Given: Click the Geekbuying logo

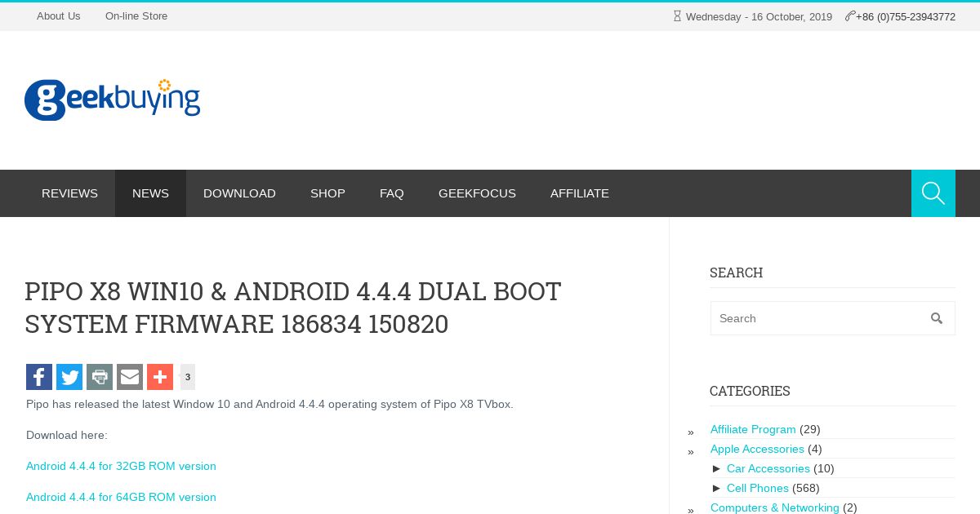Looking at the screenshot, I should click(x=112, y=100).
